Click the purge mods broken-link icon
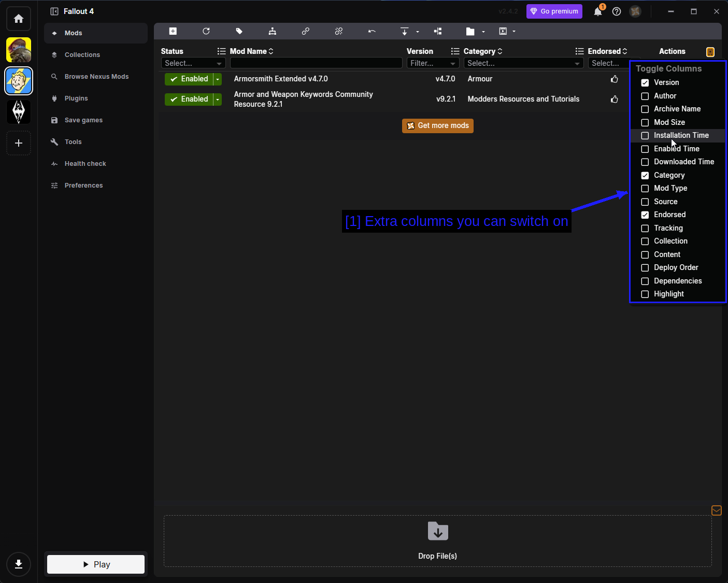Screen dimensions: 728x583 pos(339,31)
